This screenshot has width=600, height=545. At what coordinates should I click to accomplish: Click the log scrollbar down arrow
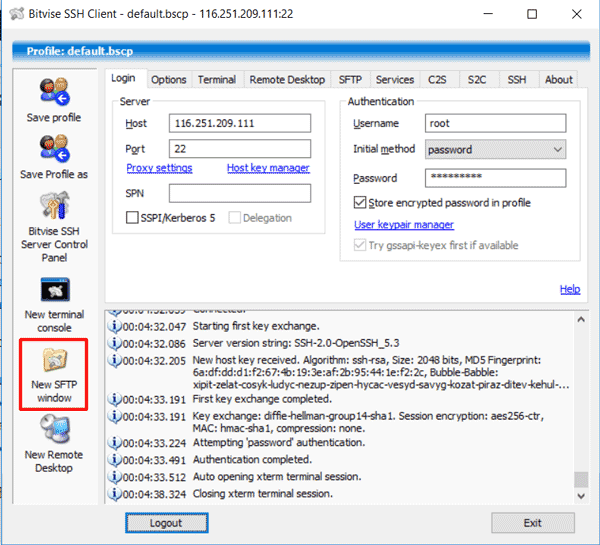(581, 496)
